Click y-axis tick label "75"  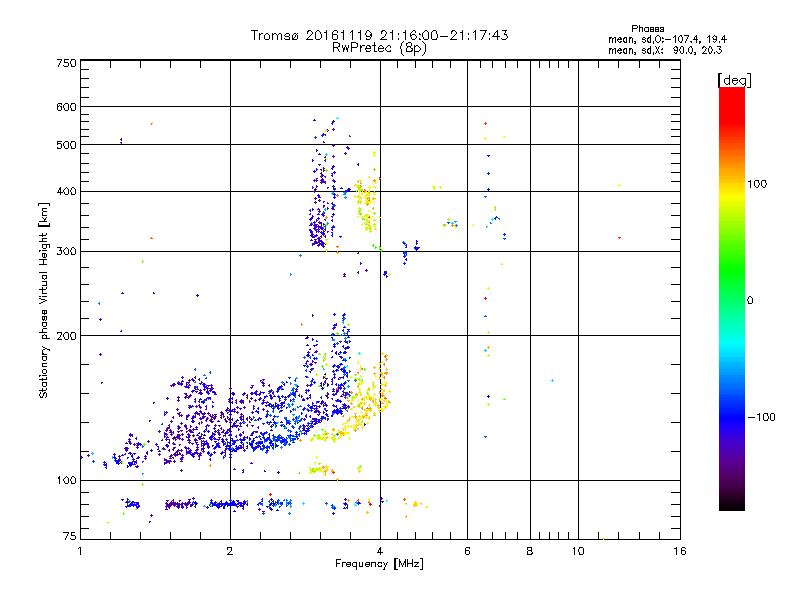(x=69, y=536)
